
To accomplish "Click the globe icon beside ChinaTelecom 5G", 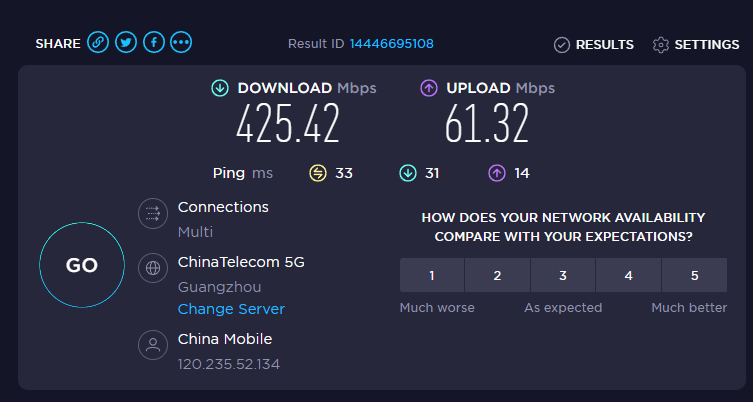I will [x=153, y=268].
